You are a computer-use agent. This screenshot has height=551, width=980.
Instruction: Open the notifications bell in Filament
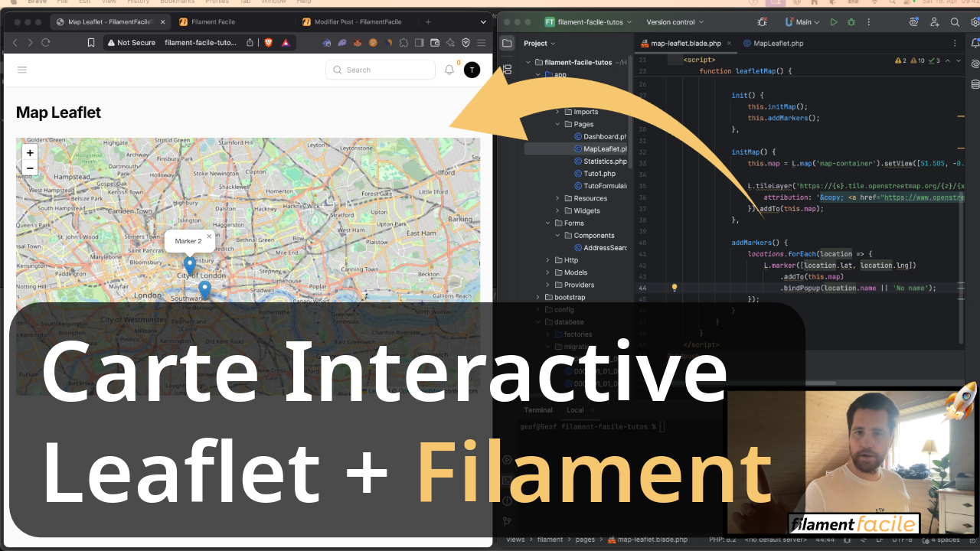click(x=449, y=70)
